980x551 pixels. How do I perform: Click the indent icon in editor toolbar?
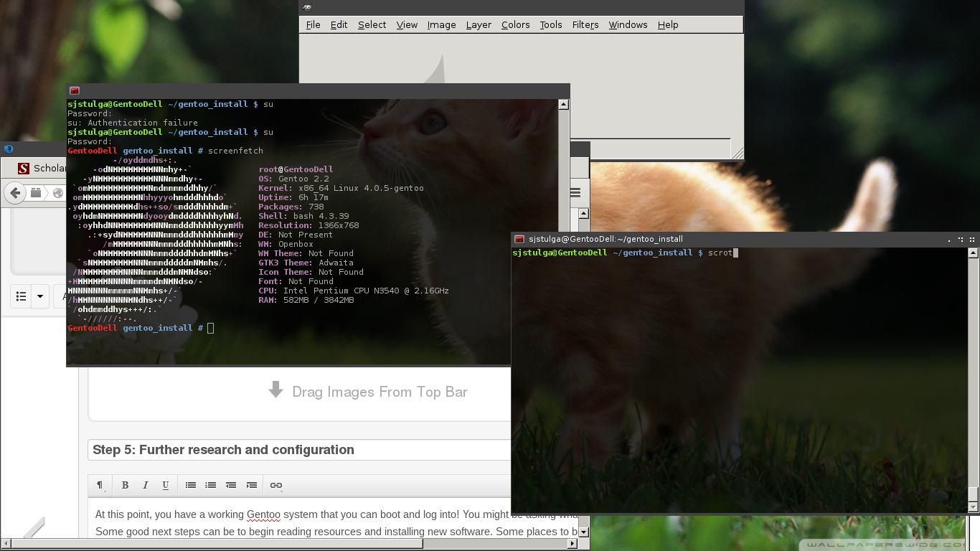pos(252,485)
